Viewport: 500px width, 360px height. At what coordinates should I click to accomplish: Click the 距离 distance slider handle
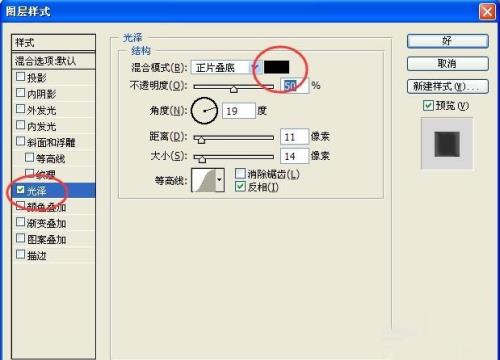point(201,139)
